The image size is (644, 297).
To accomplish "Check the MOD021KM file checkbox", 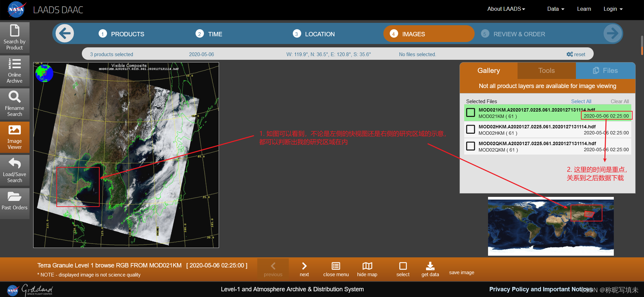I will pos(471,113).
